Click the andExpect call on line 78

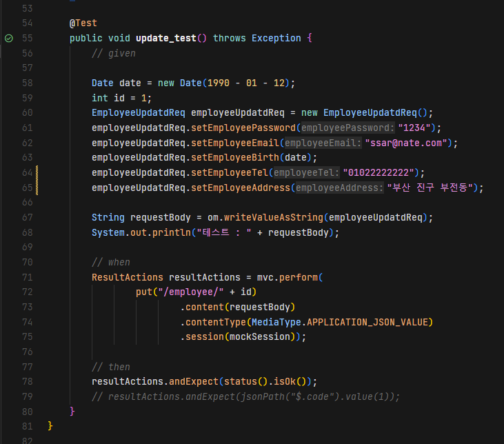tap(194, 382)
